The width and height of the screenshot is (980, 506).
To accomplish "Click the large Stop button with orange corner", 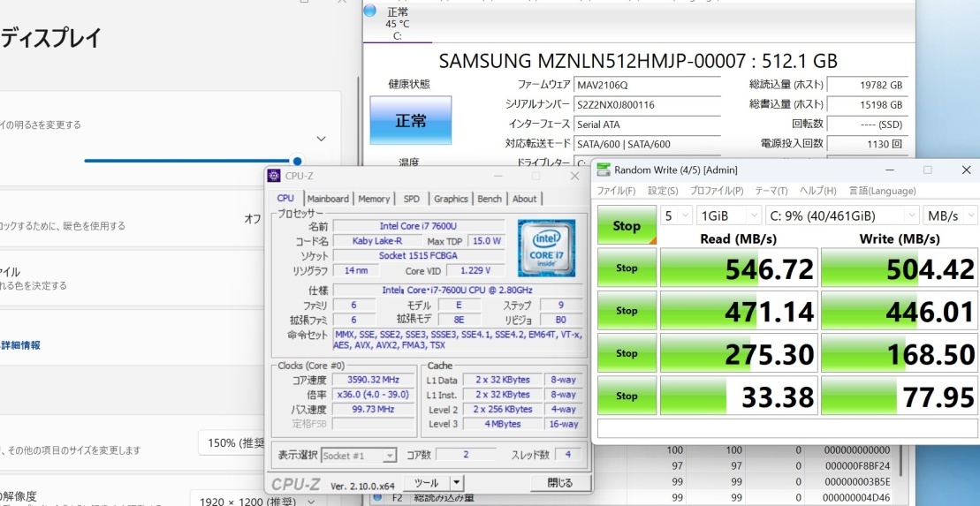I will click(627, 225).
